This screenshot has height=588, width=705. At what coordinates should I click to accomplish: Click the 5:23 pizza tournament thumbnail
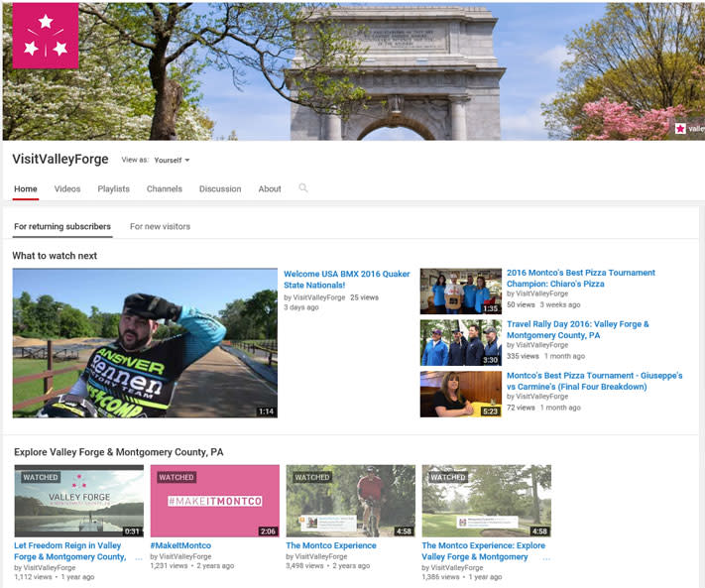461,395
